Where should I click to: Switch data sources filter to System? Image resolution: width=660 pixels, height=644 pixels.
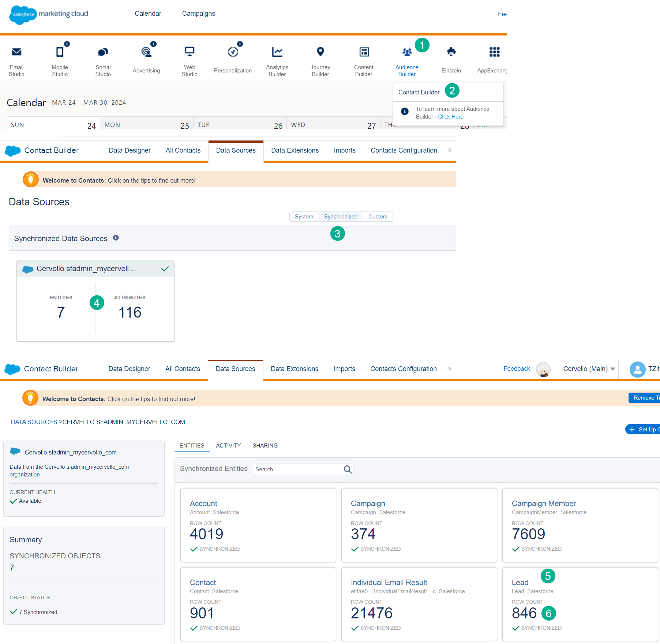pyautogui.click(x=304, y=216)
